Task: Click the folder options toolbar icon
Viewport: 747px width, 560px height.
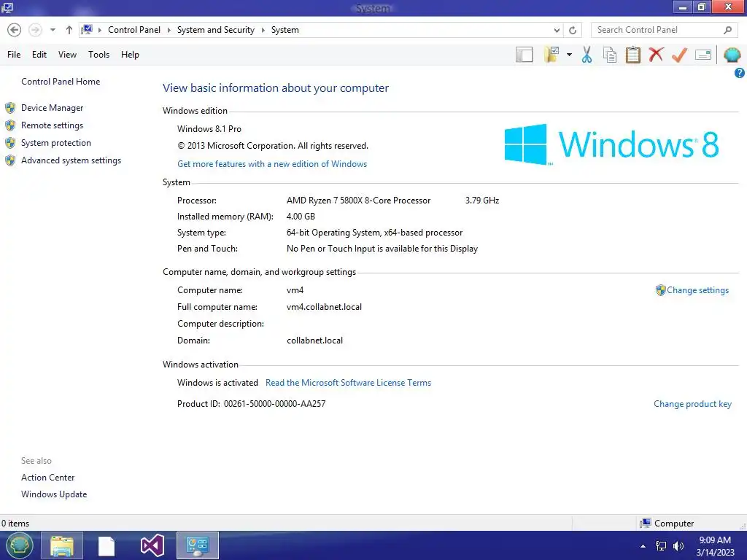Action: (551, 55)
